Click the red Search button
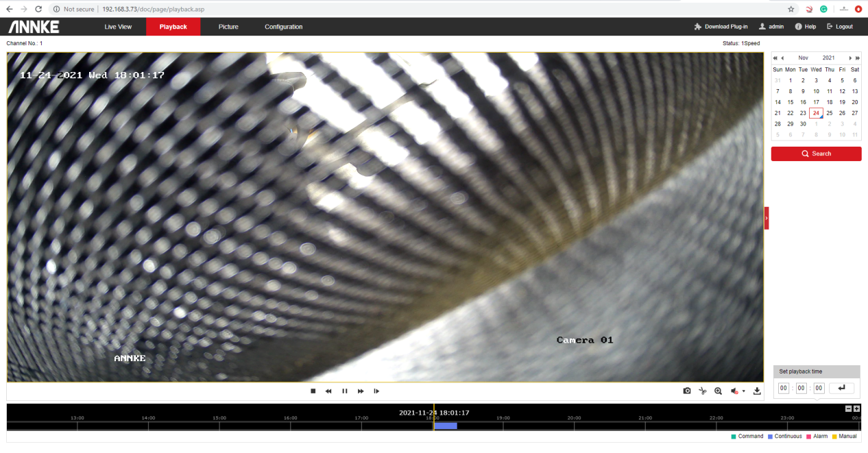The image size is (868, 453). [x=816, y=154]
